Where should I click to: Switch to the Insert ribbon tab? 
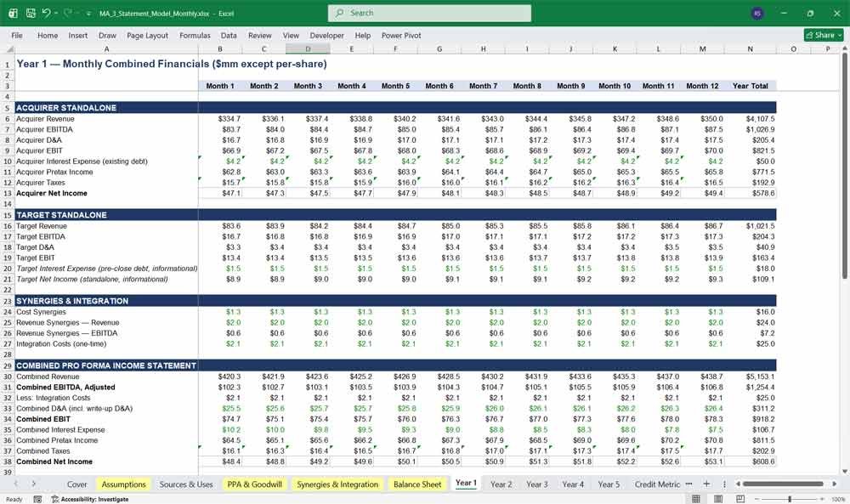[78, 35]
